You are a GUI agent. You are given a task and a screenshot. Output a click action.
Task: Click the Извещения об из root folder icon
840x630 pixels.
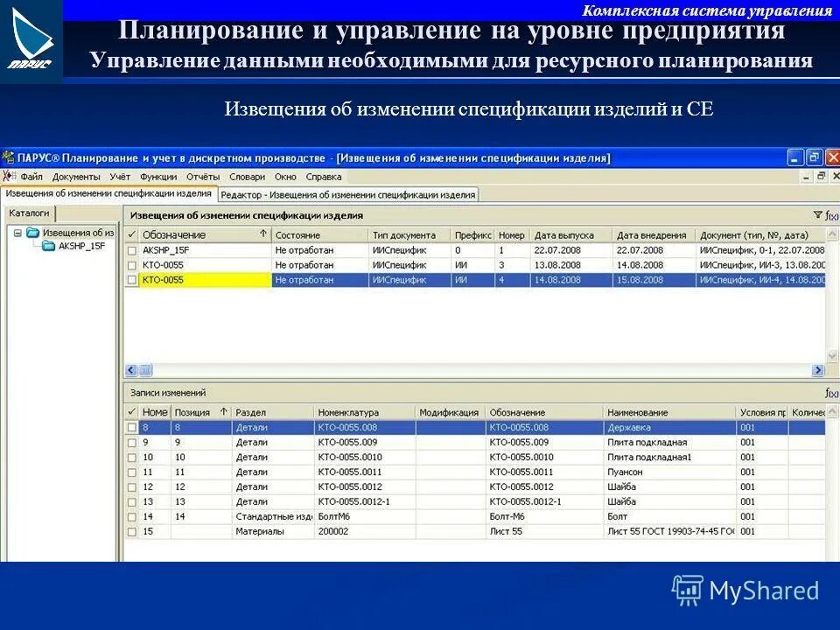33,233
